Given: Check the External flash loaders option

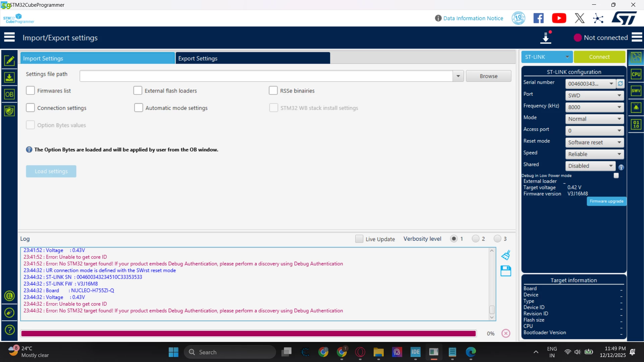Looking at the screenshot, I should [138, 90].
